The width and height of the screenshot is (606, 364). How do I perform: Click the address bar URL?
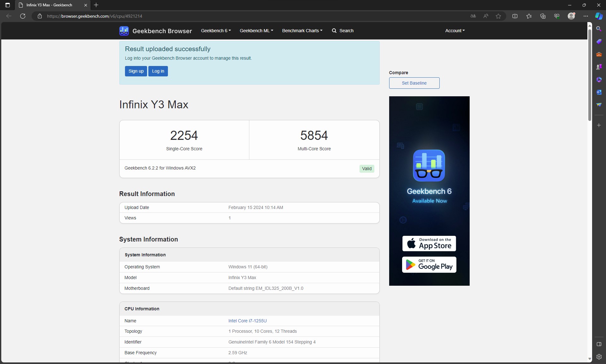click(x=95, y=16)
